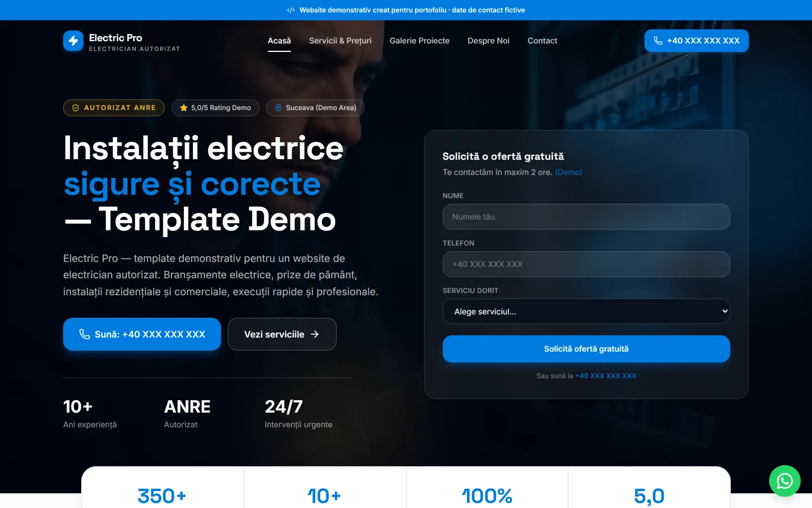The height and width of the screenshot is (508, 812).
Task: Click the SERVICIU DORIT field label
Action: point(470,291)
